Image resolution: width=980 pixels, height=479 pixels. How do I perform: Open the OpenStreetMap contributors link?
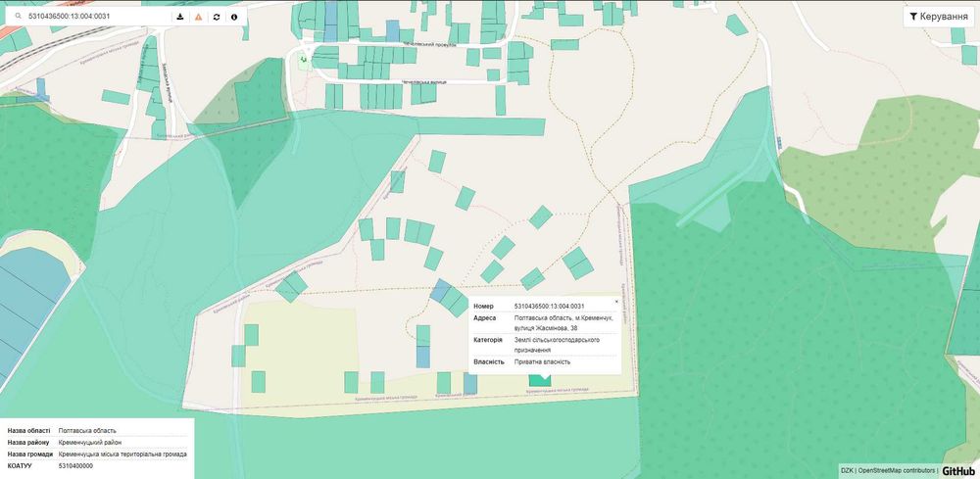point(897,471)
